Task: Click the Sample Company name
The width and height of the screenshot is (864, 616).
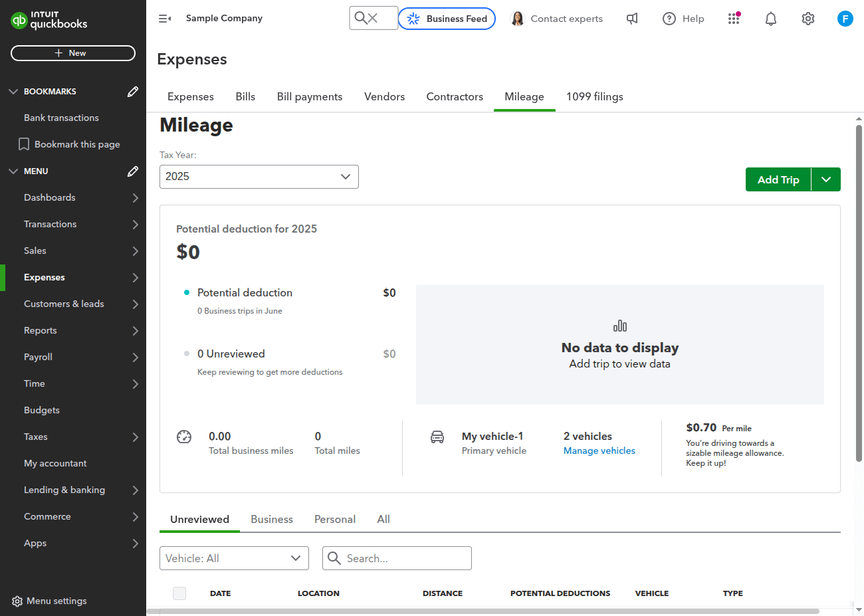Action: click(x=224, y=19)
